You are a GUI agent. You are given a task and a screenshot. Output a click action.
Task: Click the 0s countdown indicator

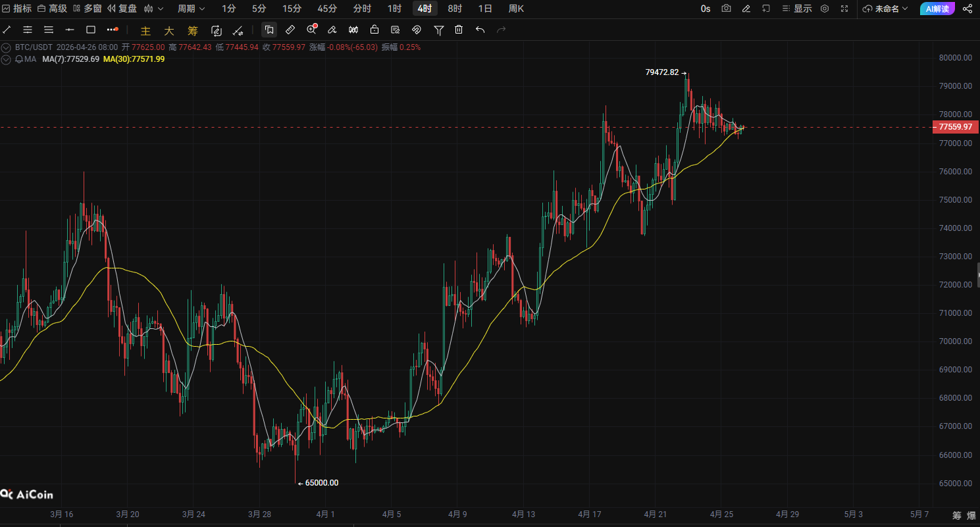[x=706, y=9]
